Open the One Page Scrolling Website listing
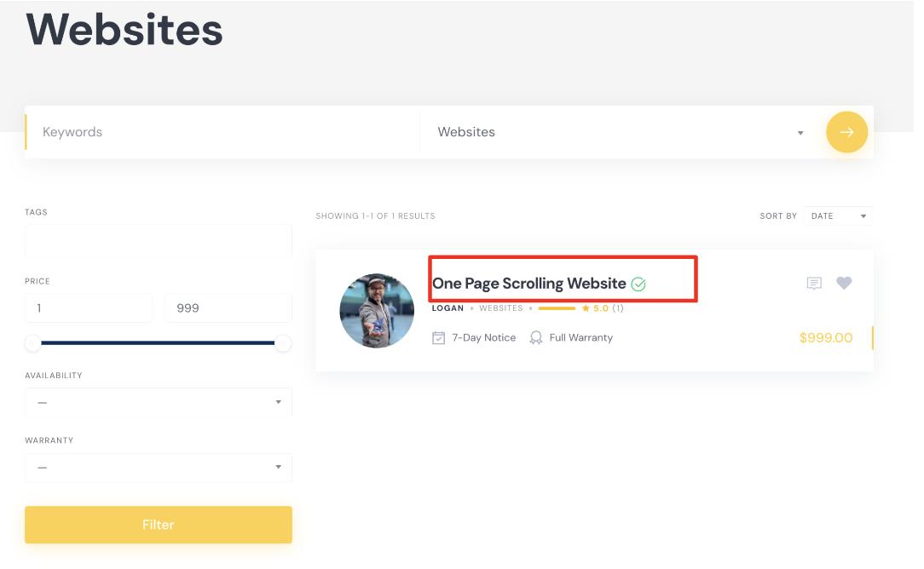 (529, 284)
